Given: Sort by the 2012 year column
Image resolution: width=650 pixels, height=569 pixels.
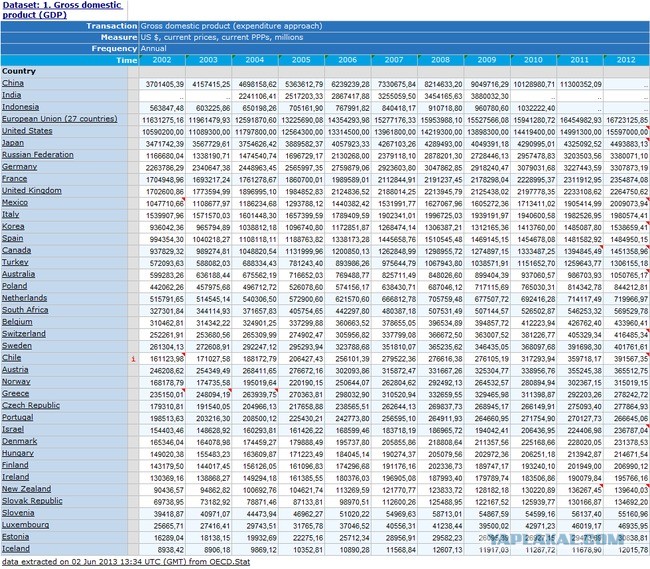Looking at the screenshot, I should (626, 61).
